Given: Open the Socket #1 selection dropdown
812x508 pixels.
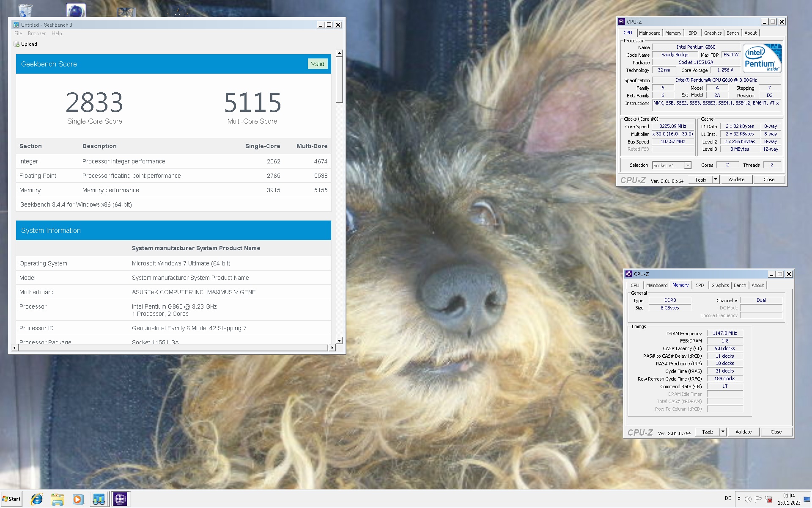Looking at the screenshot, I should pos(672,166).
